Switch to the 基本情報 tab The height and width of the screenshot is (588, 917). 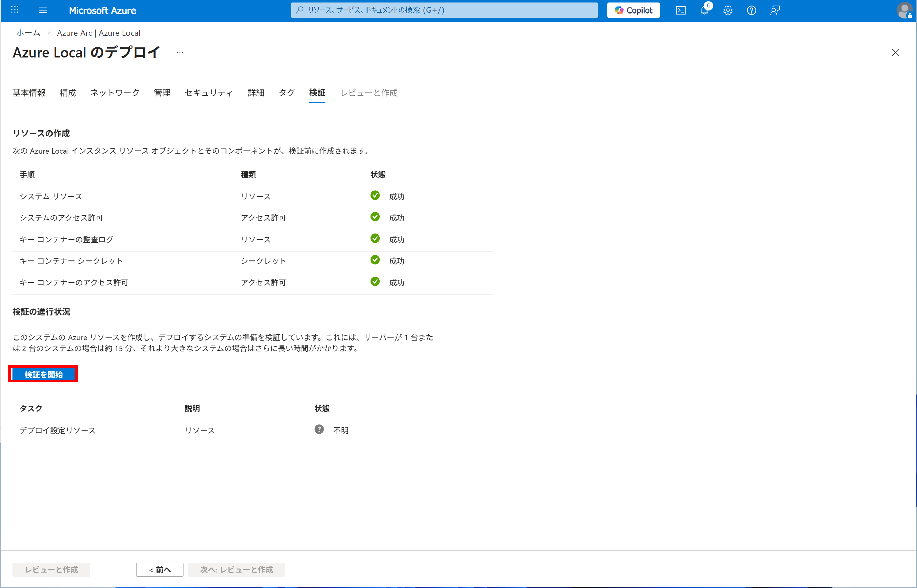click(x=29, y=93)
